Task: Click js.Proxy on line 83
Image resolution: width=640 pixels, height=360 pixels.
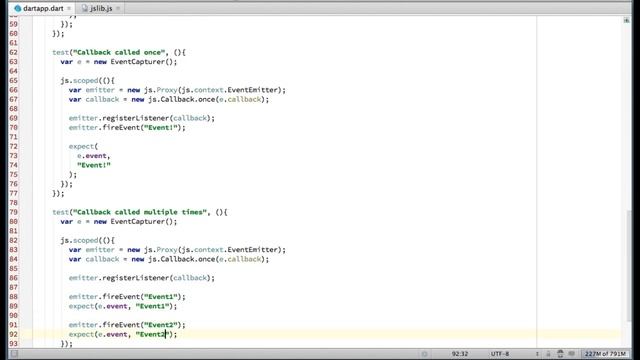Action: click(160, 249)
